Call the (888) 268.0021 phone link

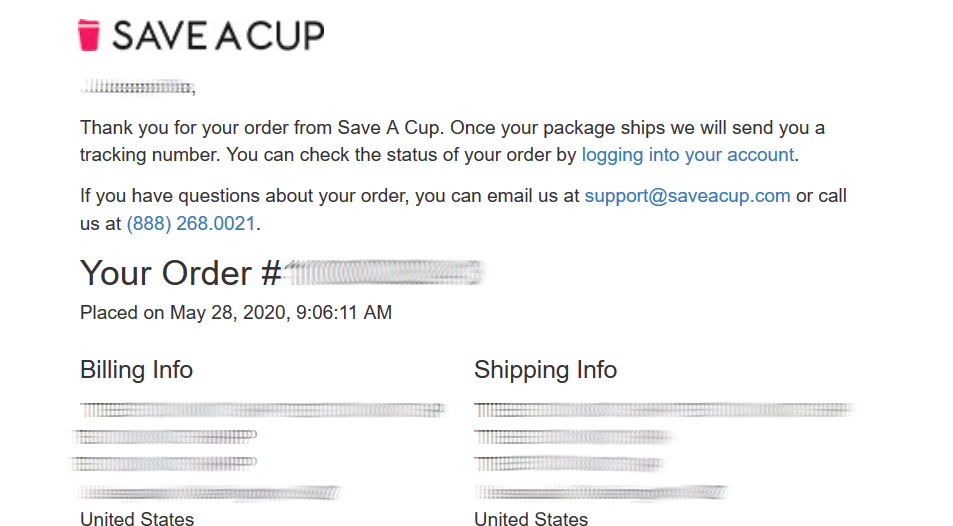coord(191,224)
